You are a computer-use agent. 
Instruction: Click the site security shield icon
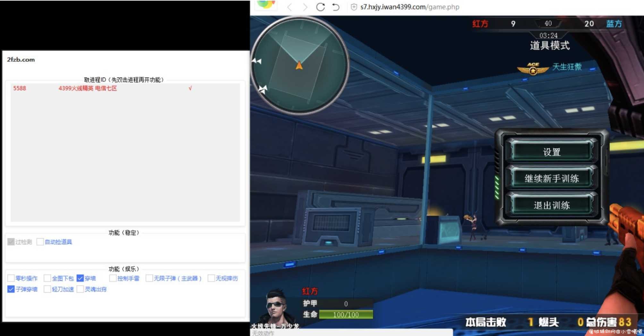pos(354,7)
